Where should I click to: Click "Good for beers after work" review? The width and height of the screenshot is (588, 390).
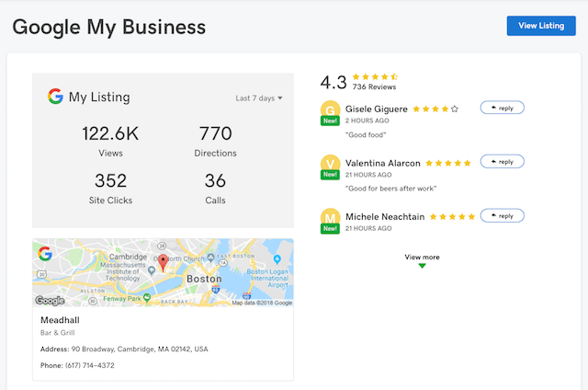point(390,189)
